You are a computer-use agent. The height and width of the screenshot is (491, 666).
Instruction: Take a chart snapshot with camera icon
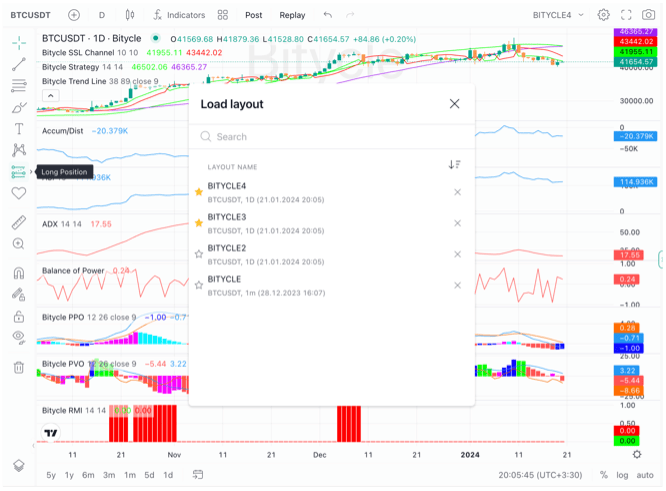tap(651, 15)
